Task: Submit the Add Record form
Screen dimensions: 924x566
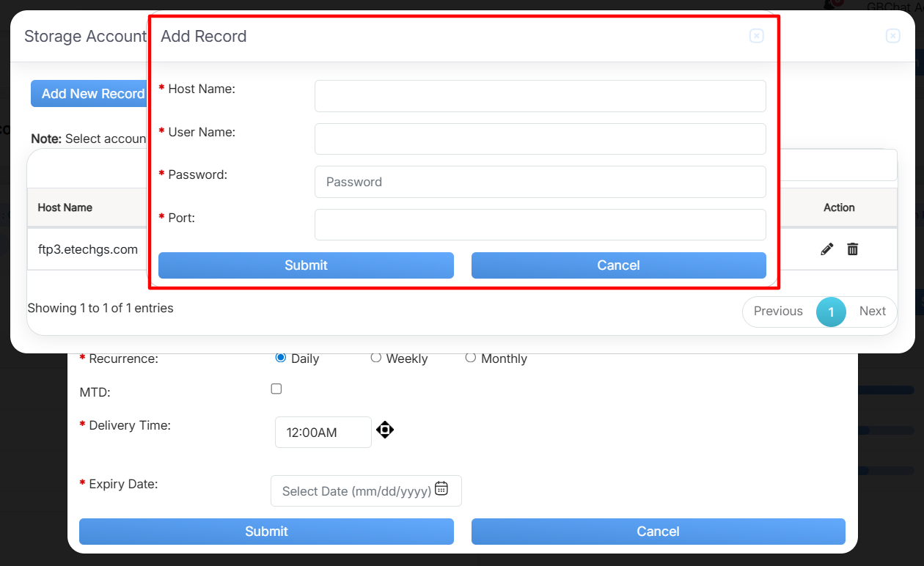Action: coord(306,265)
